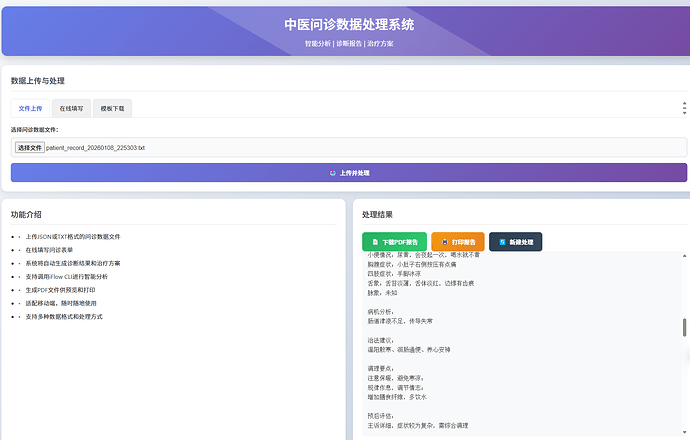Click the icon on the 上传并处理 bar
This screenshot has height=440, width=690.
point(332,173)
